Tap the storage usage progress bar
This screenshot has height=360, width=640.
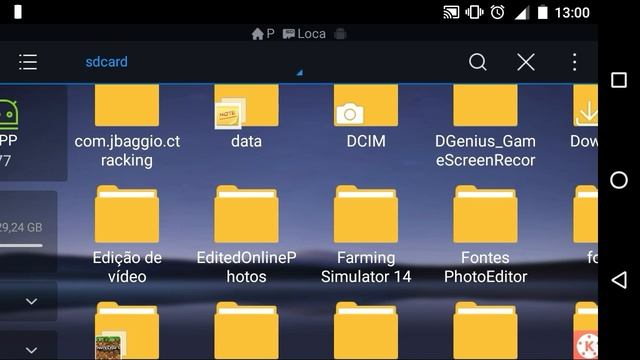(x=21, y=245)
